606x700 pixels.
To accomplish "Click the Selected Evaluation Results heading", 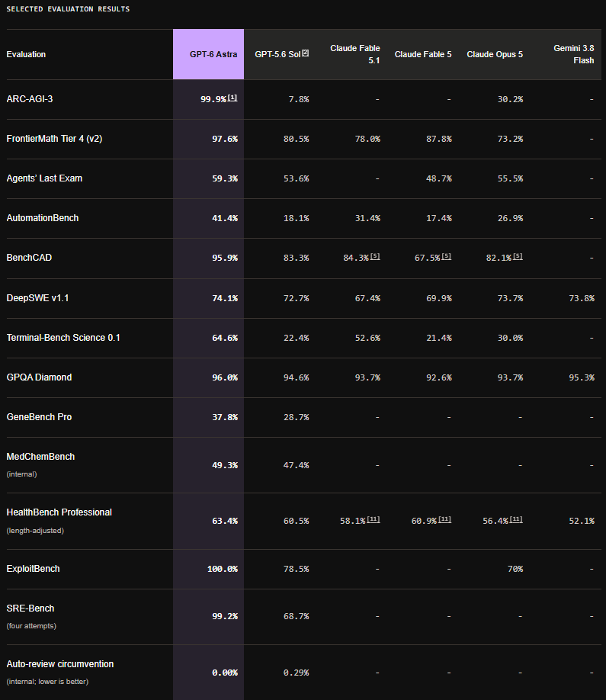I will [68, 9].
